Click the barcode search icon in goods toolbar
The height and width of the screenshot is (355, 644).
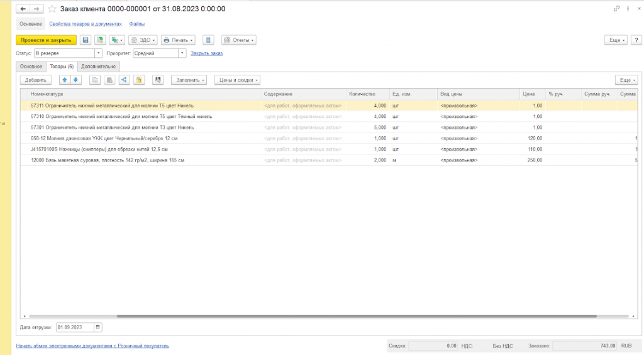coord(157,80)
